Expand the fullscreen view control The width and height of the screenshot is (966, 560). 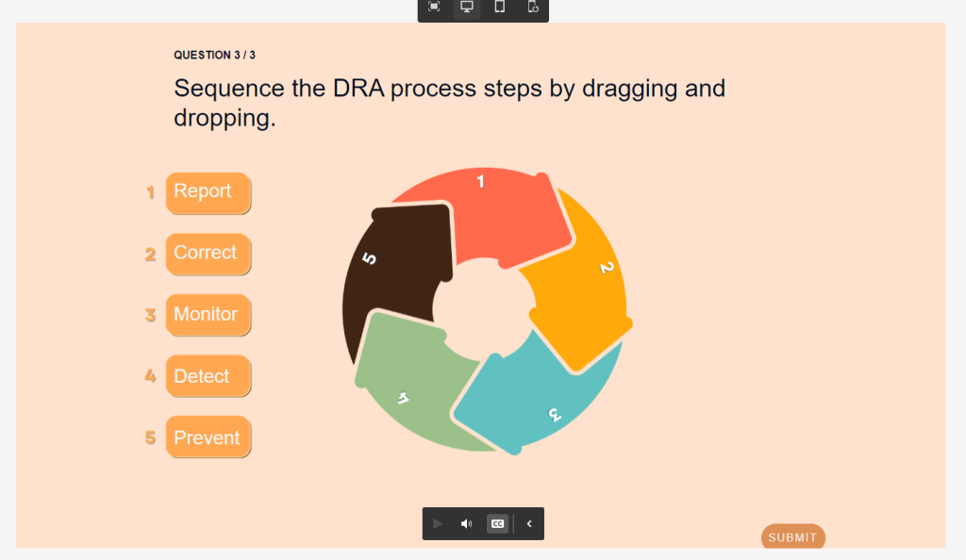[x=433, y=8]
